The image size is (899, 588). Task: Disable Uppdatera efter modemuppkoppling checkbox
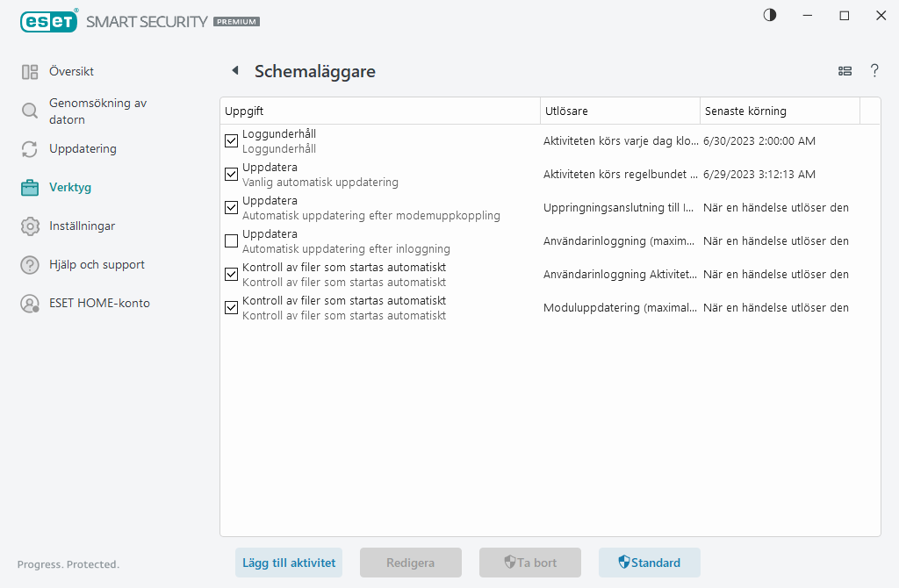[x=232, y=208]
